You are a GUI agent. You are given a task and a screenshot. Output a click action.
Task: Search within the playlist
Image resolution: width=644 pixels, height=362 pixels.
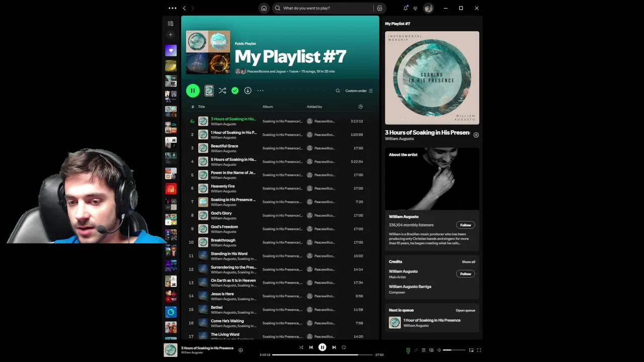[338, 91]
